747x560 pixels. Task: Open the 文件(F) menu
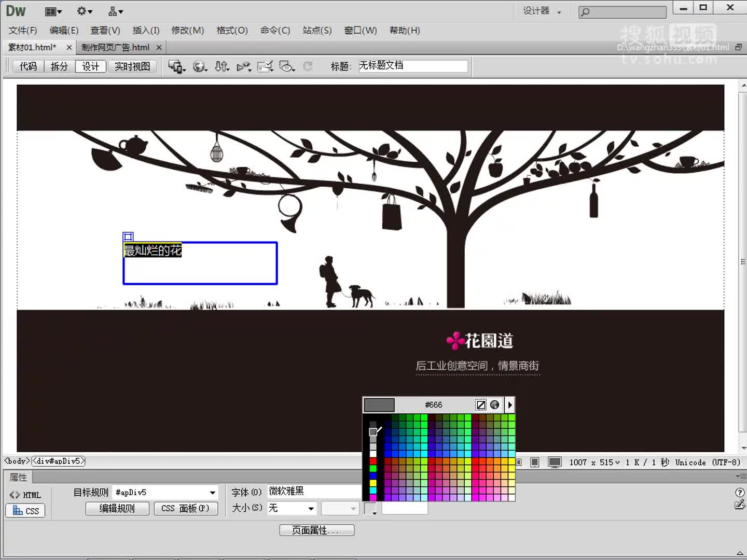click(23, 31)
